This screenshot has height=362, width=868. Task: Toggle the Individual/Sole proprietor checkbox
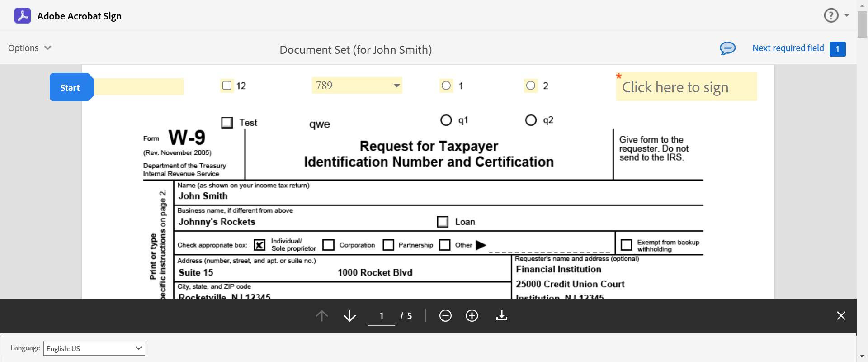pyautogui.click(x=259, y=245)
